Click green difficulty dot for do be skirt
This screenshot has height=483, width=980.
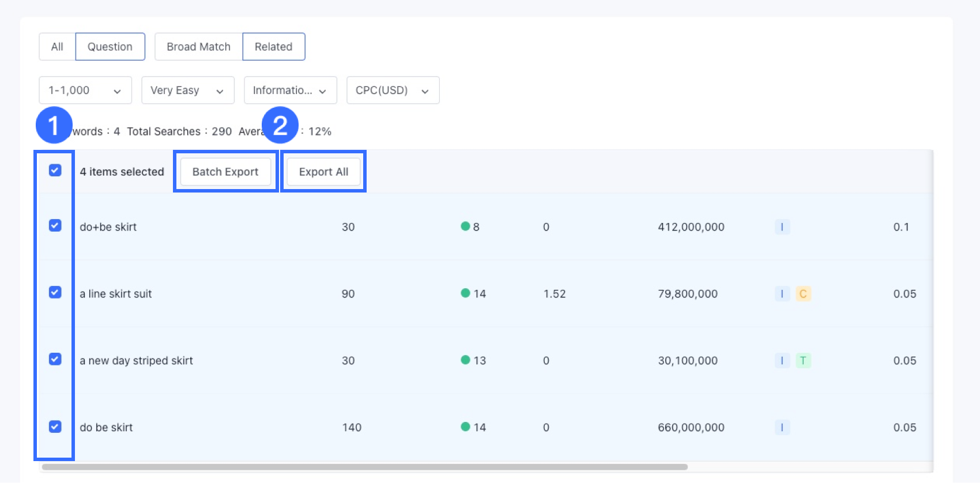point(465,427)
